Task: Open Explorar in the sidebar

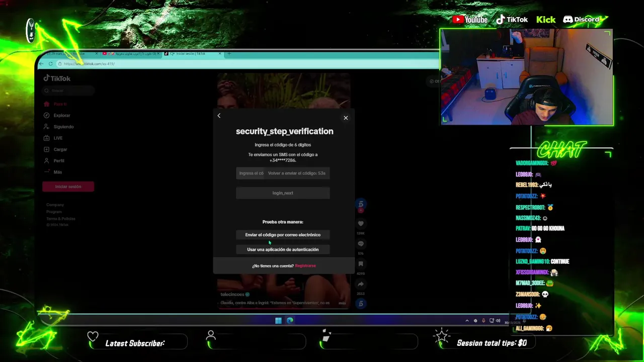Action: coord(57,115)
